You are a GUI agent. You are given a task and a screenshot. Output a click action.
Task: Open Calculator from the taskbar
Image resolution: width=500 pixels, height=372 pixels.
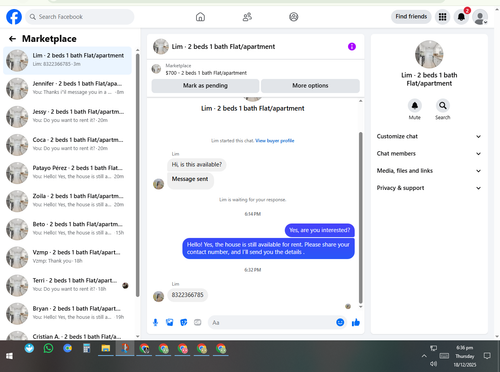[x=87, y=349]
